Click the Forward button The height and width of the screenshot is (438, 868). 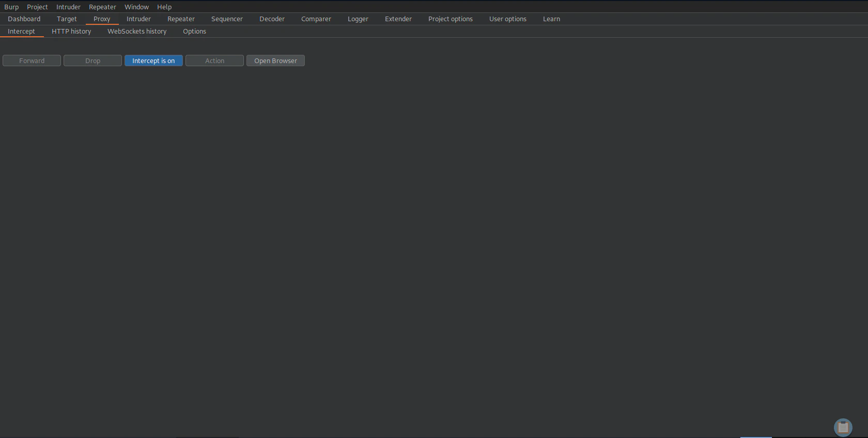point(32,61)
